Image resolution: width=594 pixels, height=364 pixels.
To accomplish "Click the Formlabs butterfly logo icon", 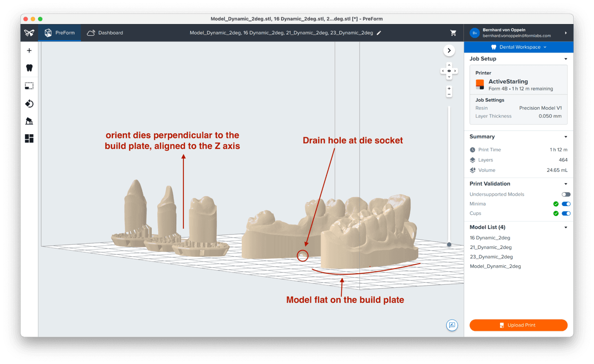I will (x=29, y=33).
